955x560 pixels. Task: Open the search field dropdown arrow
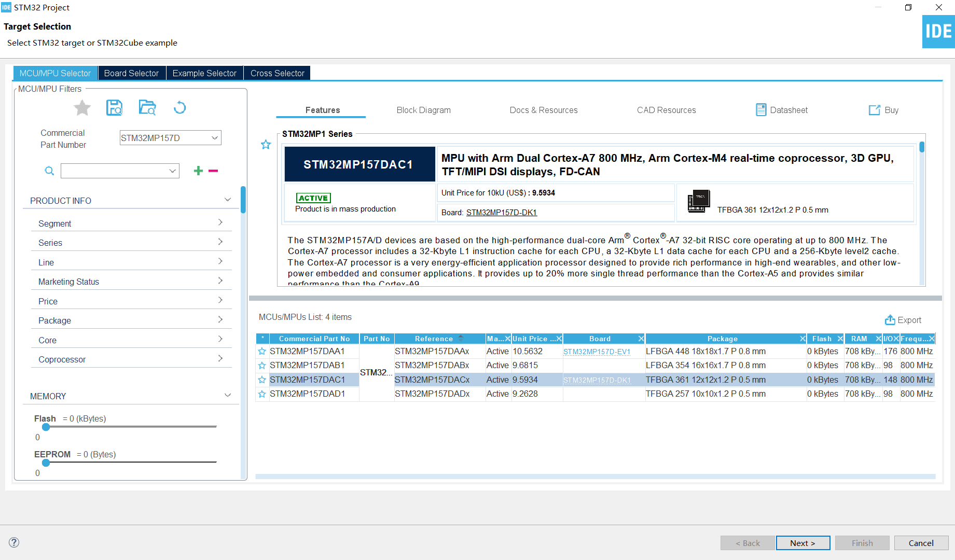tap(172, 171)
